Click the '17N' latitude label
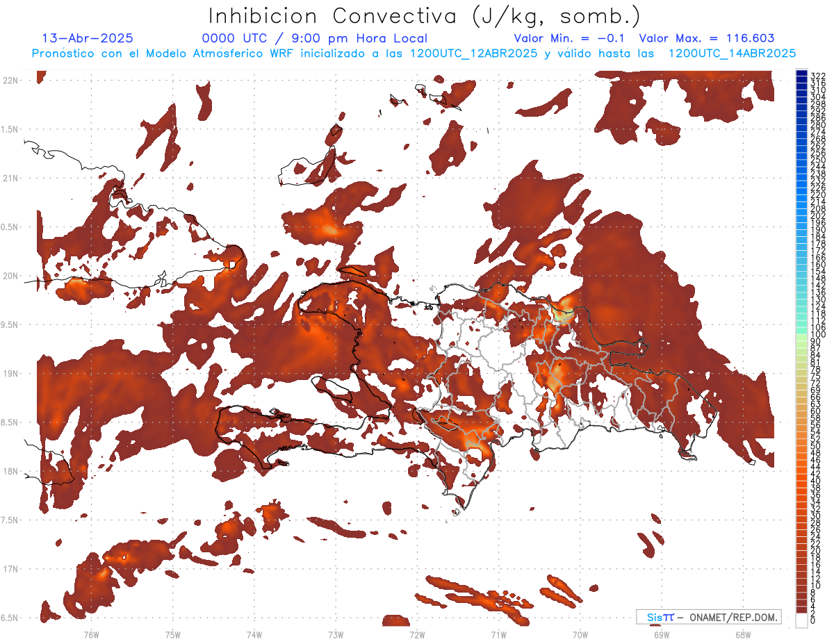 pyautogui.click(x=11, y=569)
